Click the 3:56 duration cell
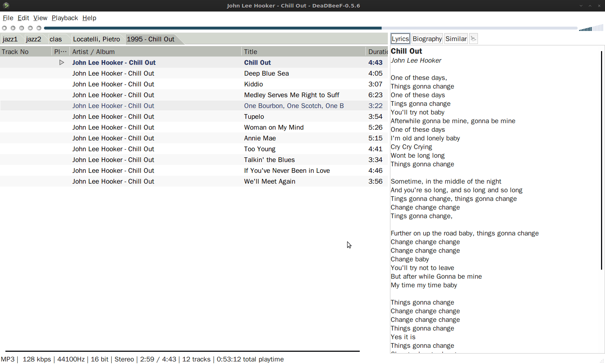This screenshot has width=605, height=364. 375,181
